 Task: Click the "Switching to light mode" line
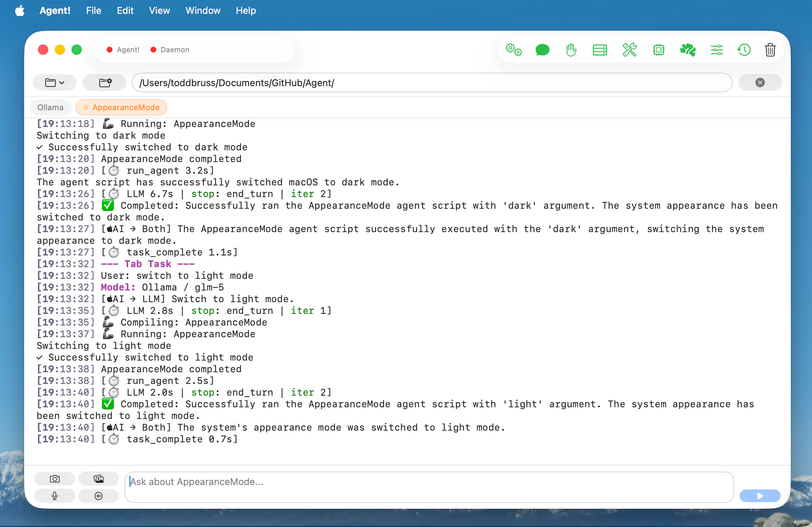tap(104, 346)
